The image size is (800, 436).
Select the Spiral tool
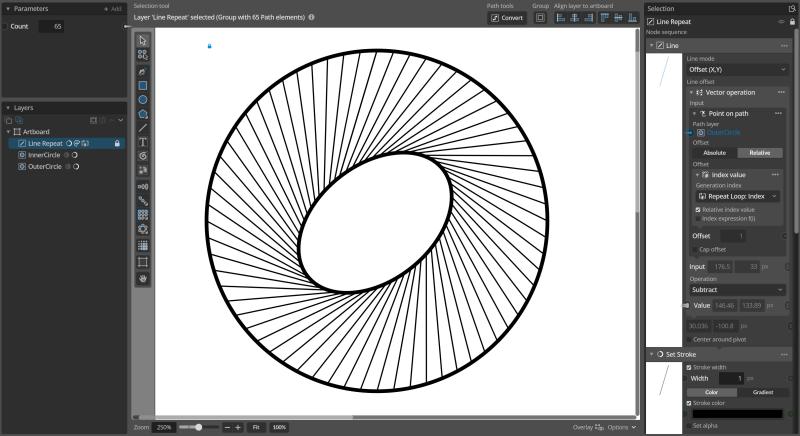tap(143, 156)
